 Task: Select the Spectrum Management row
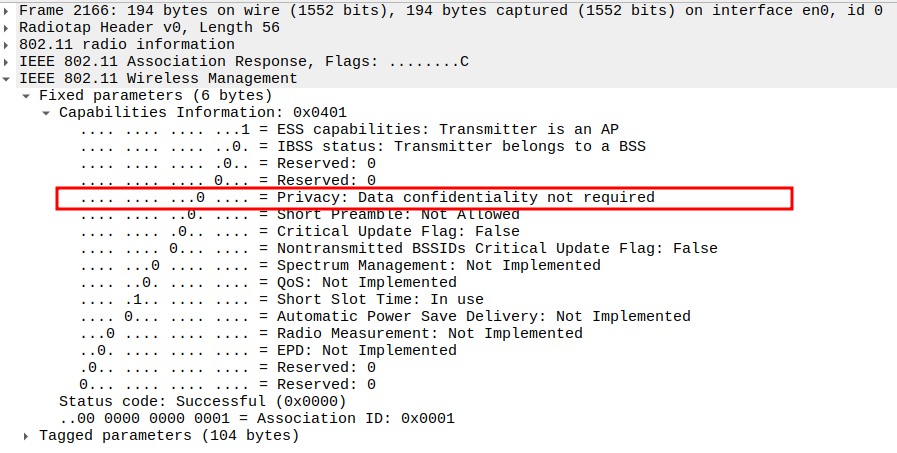coord(438,266)
